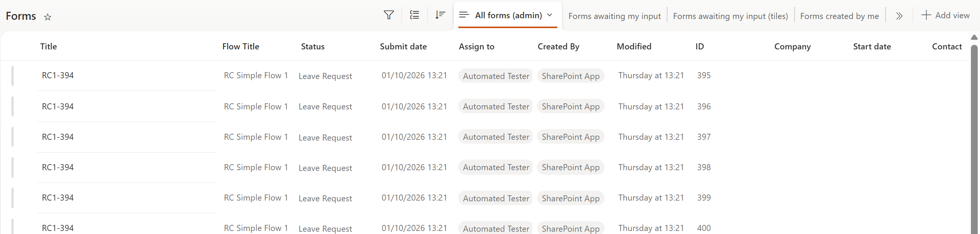
Task: Open the Contact column header menu
Action: coord(947,46)
